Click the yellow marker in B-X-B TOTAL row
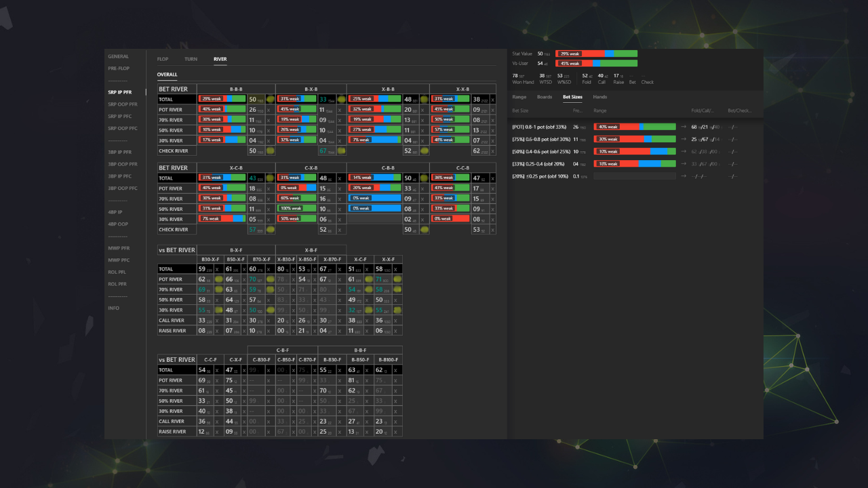Screen dimensions: 868x488 coord(340,99)
